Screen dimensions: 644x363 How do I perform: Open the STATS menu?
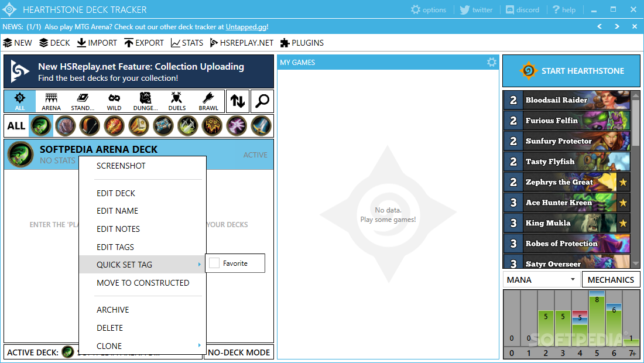(187, 43)
